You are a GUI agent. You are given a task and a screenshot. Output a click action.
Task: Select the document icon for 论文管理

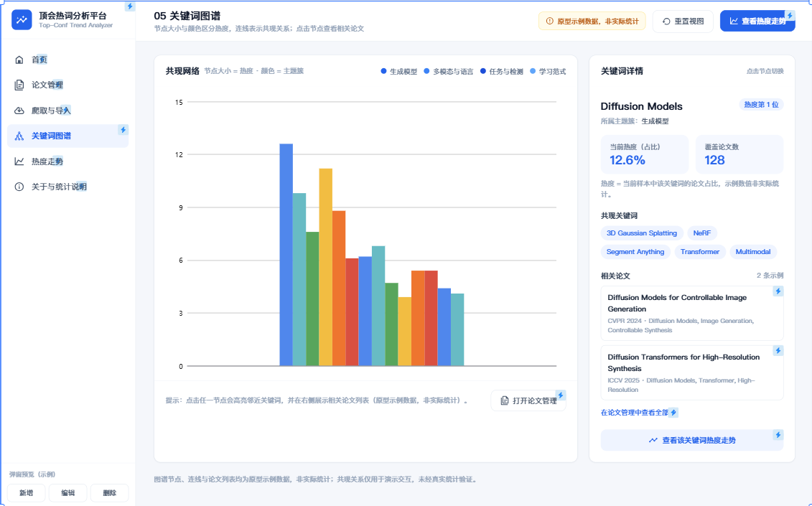pyautogui.click(x=19, y=85)
